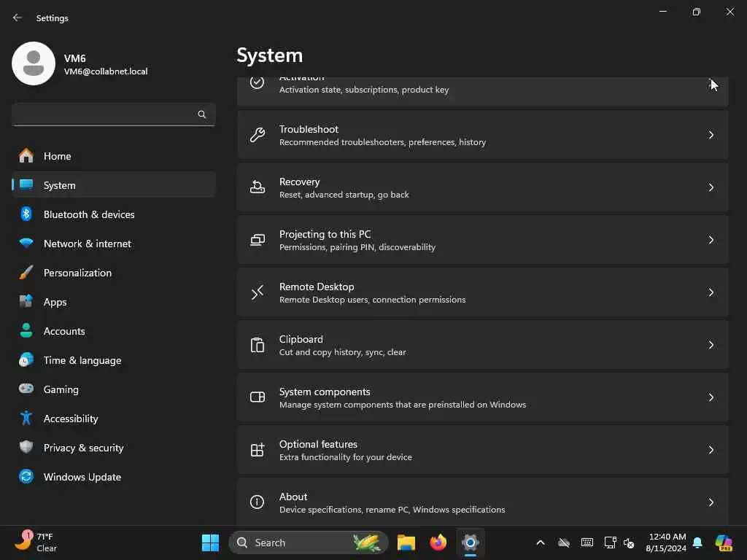Viewport: 747px width, 560px height.
Task: Click the Optional features grid icon
Action: click(x=258, y=449)
